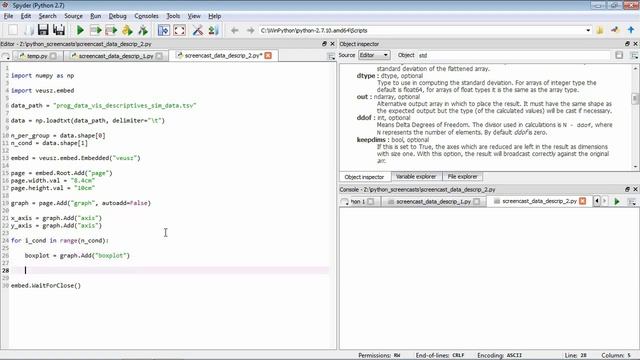
Task: Close the Console pane
Action: pos(636,189)
